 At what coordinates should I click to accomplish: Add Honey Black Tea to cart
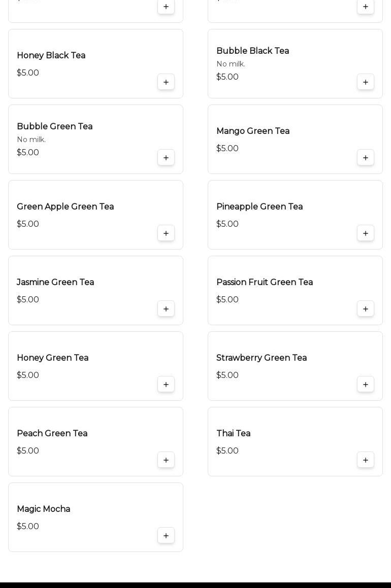166,82
